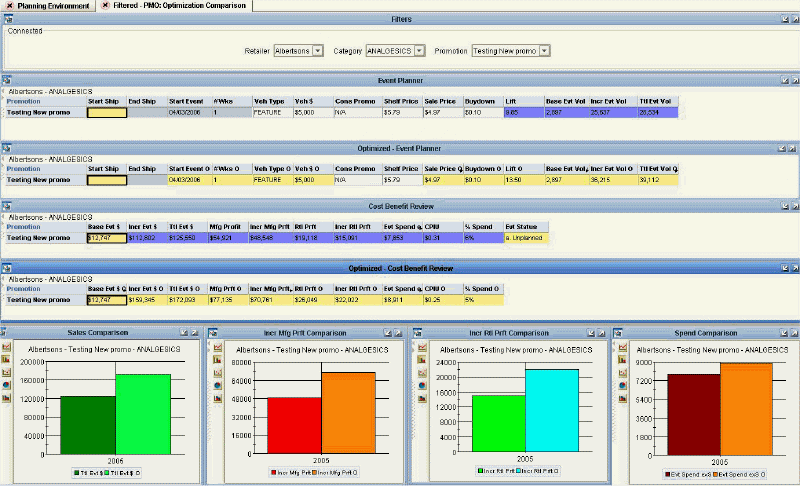This screenshot has height=486, width=800.
Task: Click the $172,093 Ttl Evt $ O cell
Action: pos(187,300)
